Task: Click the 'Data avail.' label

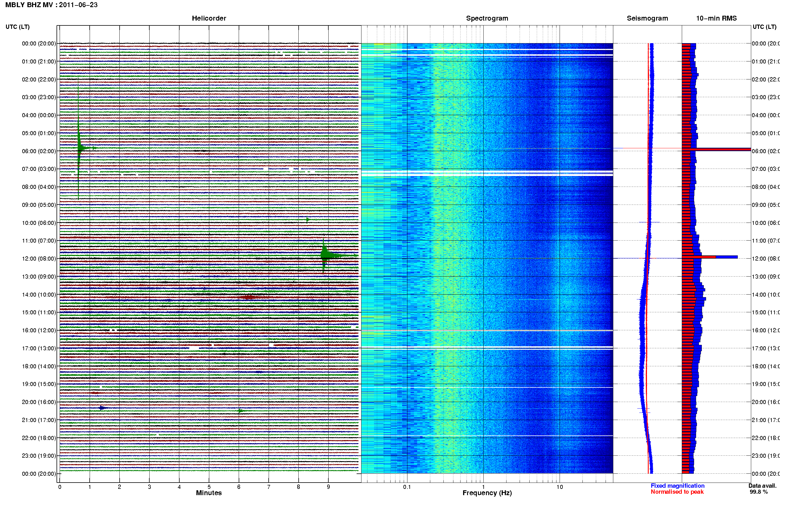Action: click(762, 486)
